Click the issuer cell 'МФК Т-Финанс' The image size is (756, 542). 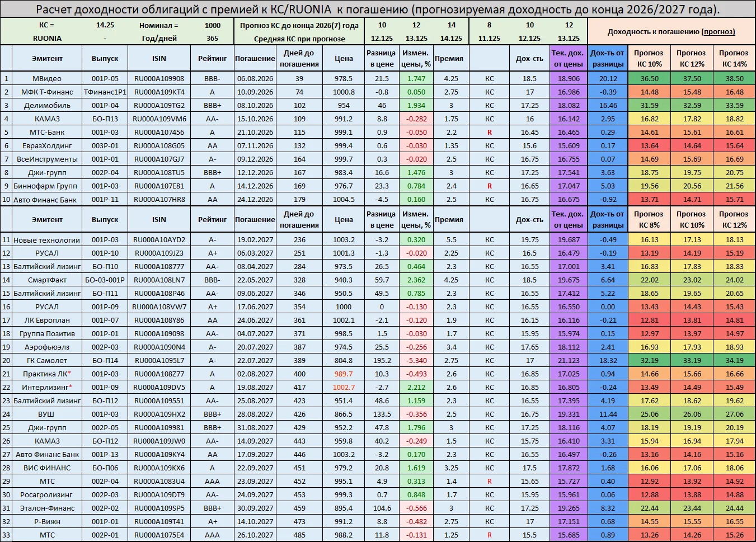click(x=48, y=92)
